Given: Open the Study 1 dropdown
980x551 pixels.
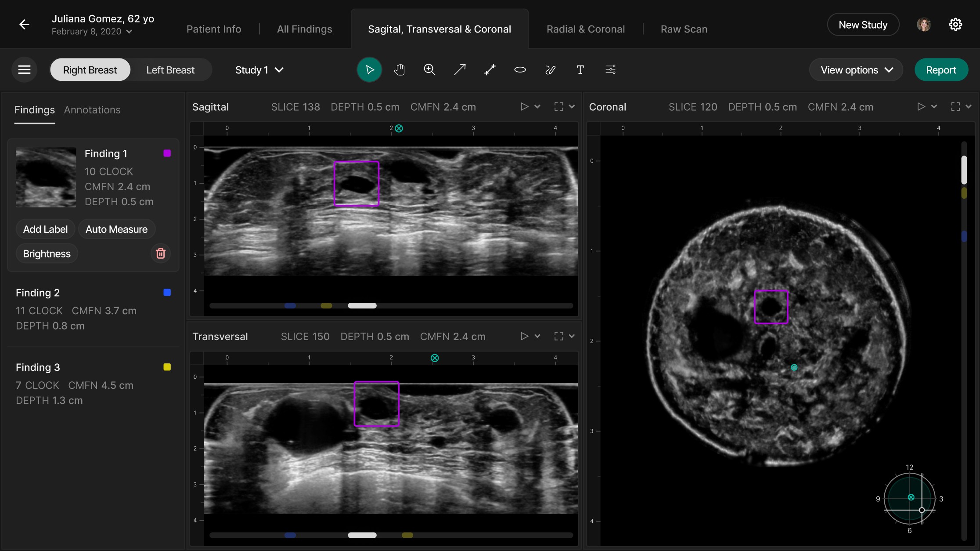Looking at the screenshot, I should pyautogui.click(x=259, y=70).
